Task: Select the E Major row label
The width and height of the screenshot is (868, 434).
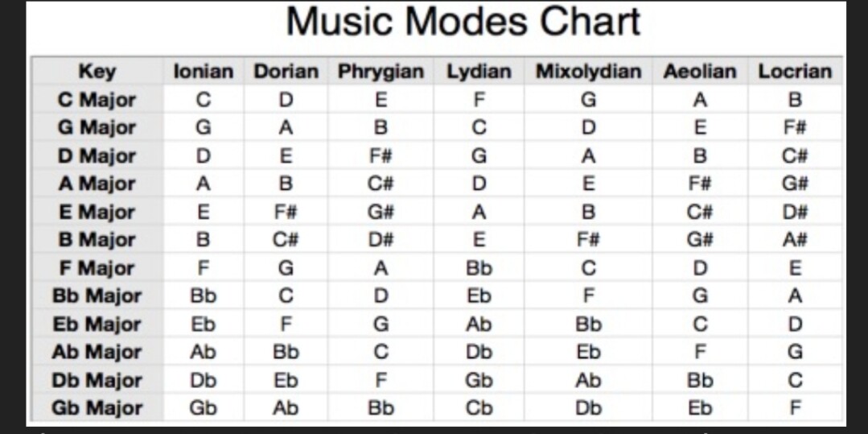Action: pos(97,212)
